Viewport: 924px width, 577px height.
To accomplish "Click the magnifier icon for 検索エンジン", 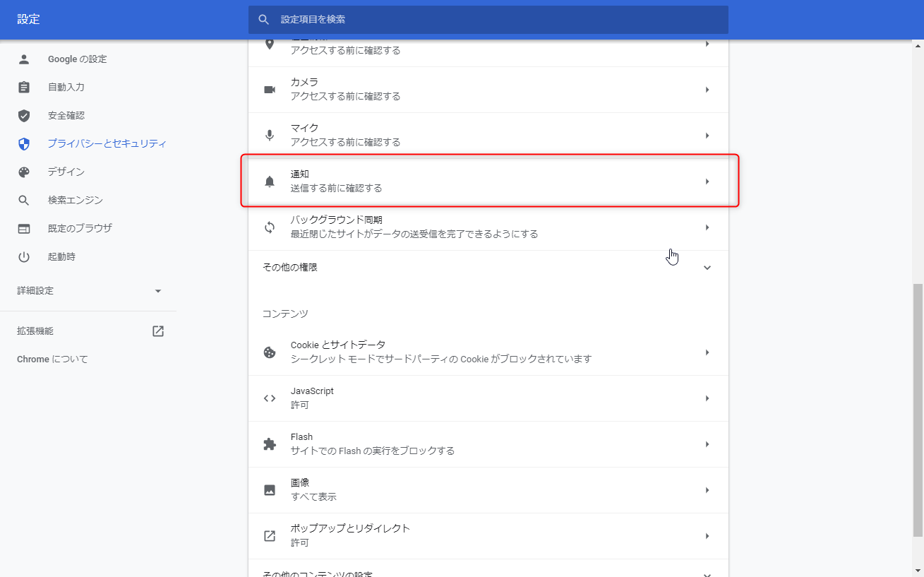I will pos(24,201).
